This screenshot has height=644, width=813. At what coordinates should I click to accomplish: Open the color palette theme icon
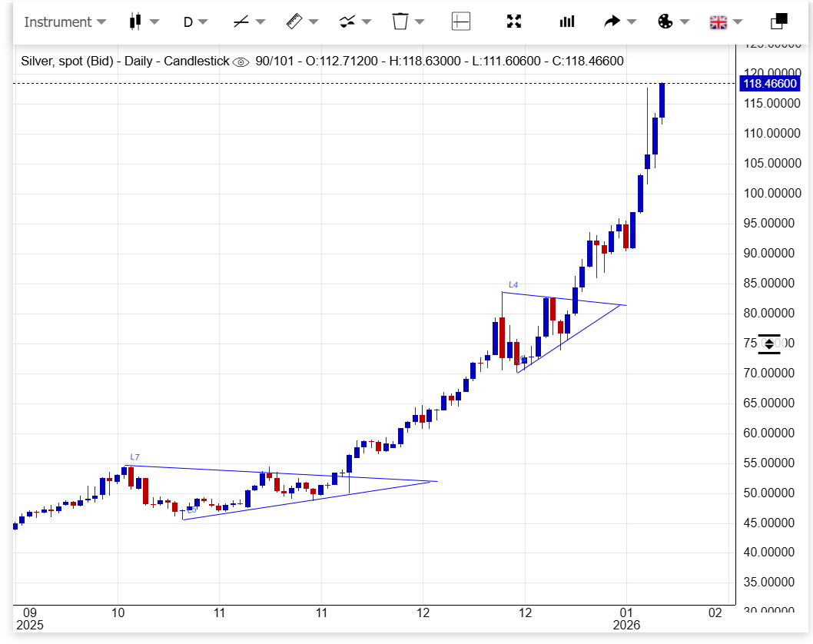click(665, 22)
